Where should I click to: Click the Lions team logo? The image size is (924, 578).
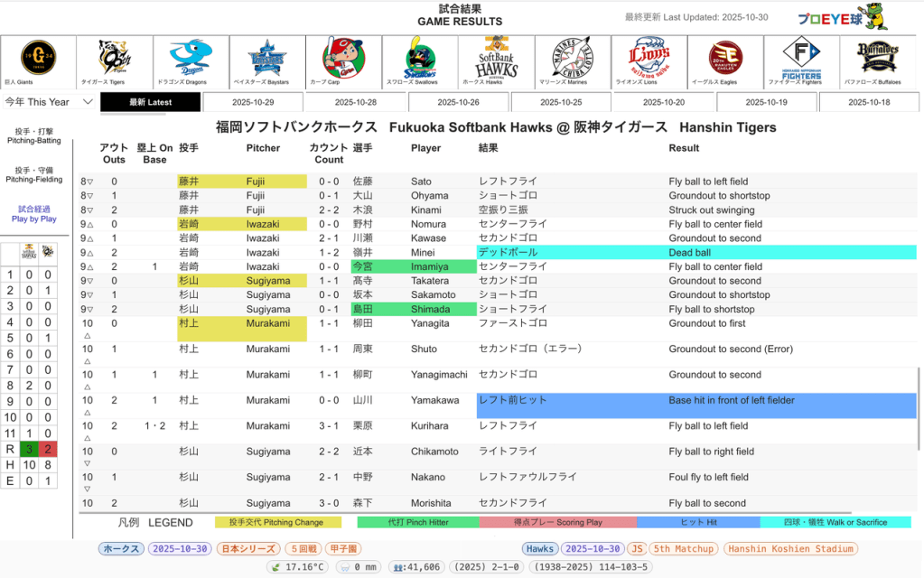(x=649, y=60)
